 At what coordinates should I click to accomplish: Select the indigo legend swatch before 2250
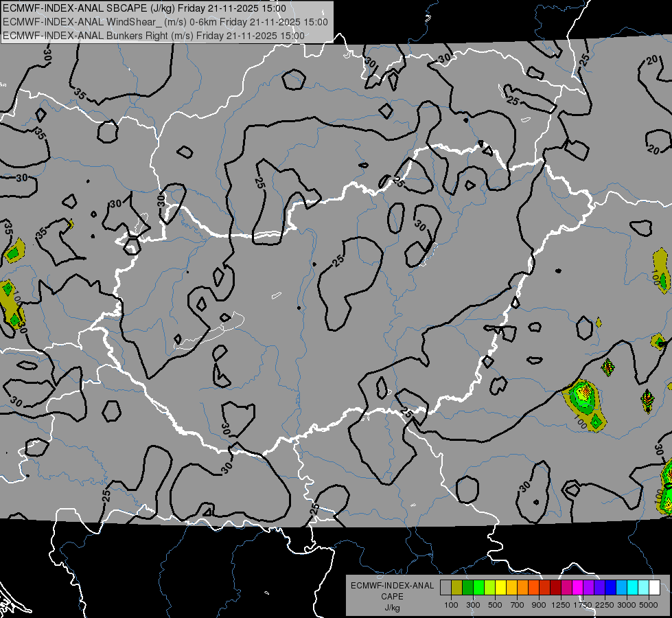(x=599, y=588)
